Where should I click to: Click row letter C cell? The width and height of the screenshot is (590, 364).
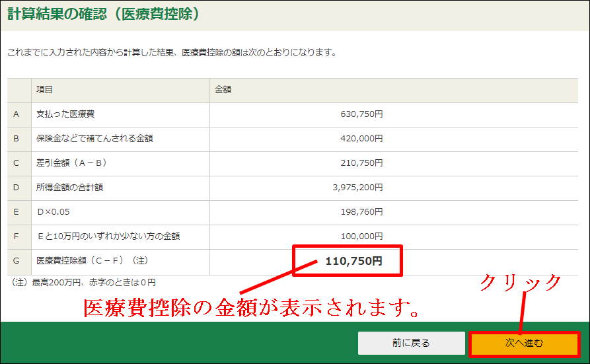pos(19,163)
